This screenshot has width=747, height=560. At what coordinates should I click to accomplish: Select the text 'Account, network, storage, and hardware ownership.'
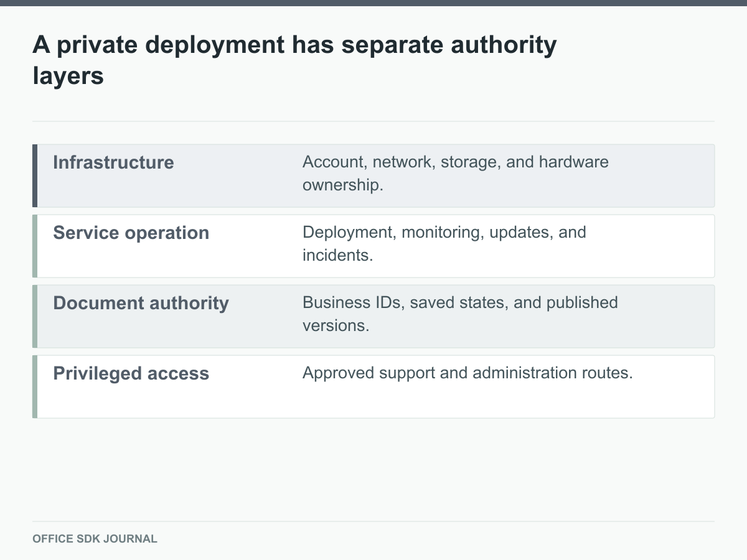(x=456, y=174)
